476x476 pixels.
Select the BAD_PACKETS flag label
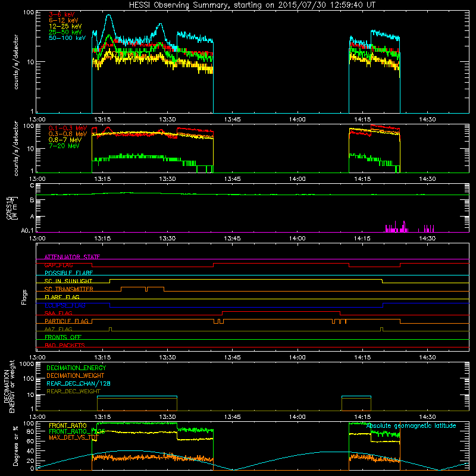coord(65,345)
